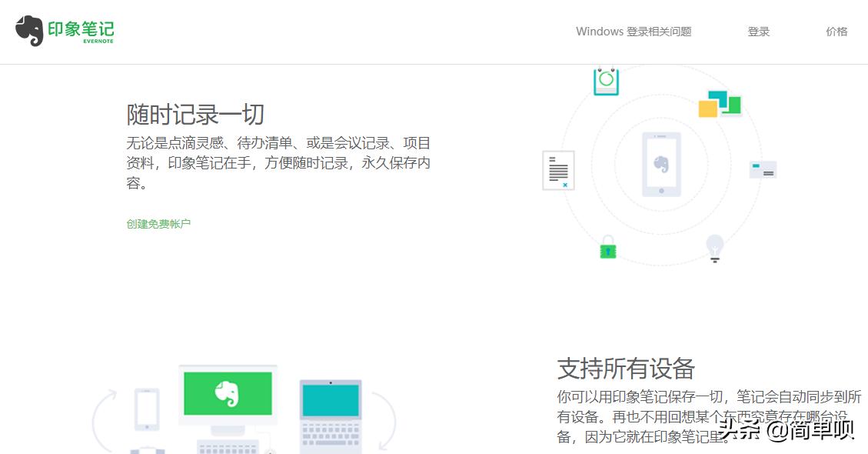Click the 随时记录一切 heading

click(195, 115)
